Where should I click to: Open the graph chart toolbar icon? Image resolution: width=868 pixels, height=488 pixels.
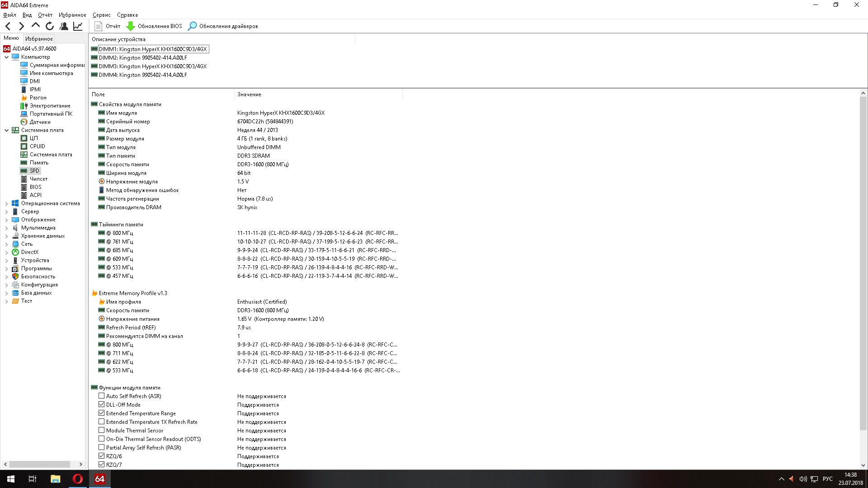[x=78, y=26]
